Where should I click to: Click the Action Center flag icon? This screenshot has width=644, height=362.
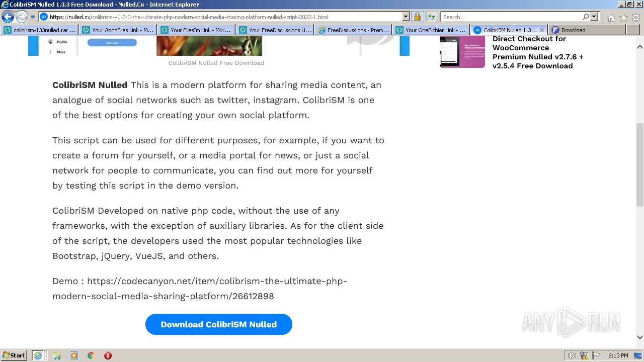tap(595, 355)
